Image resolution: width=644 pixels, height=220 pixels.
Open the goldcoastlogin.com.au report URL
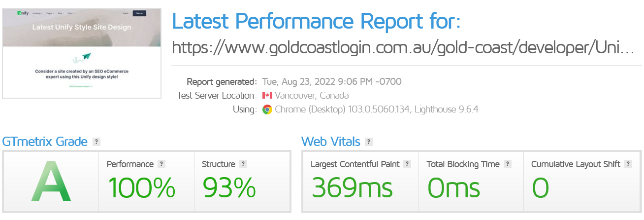pos(403,47)
